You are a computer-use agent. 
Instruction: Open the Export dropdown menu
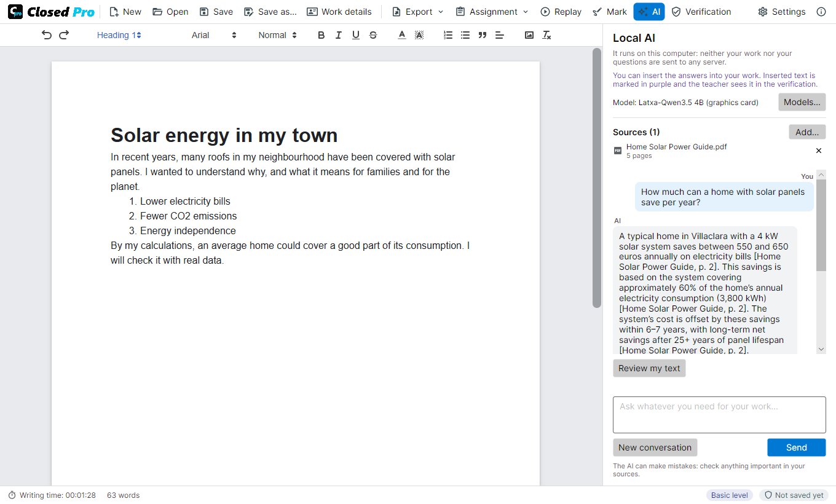417,12
